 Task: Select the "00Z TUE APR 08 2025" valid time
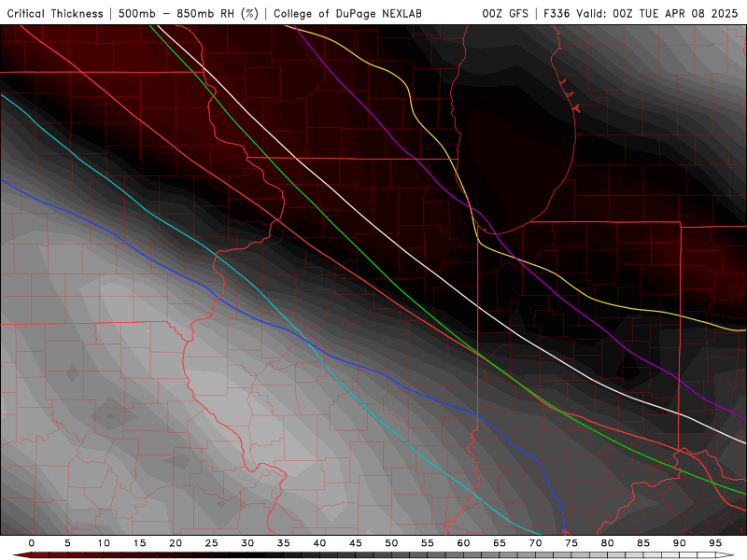(675, 14)
